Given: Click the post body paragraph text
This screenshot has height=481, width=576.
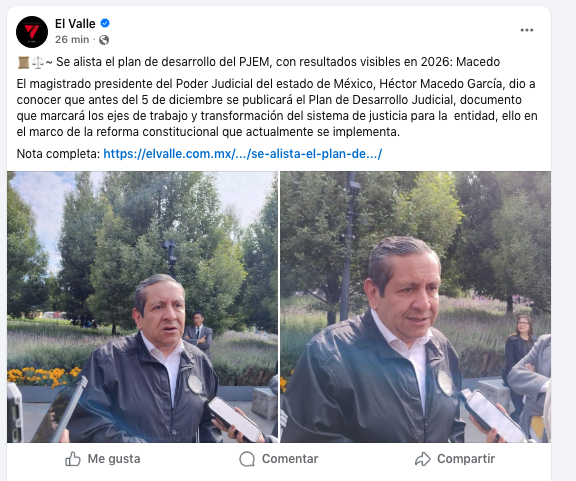Looking at the screenshot, I should pyautogui.click(x=277, y=108).
